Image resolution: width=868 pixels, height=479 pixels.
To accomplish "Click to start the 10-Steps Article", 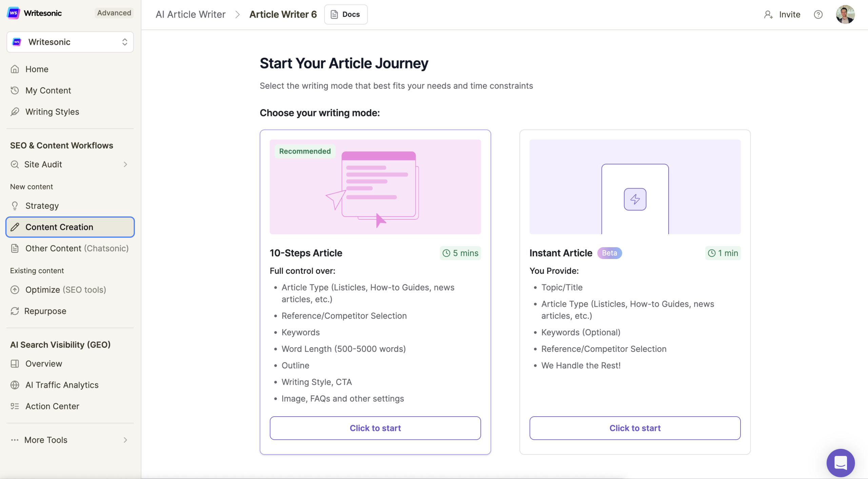I will pos(375,428).
